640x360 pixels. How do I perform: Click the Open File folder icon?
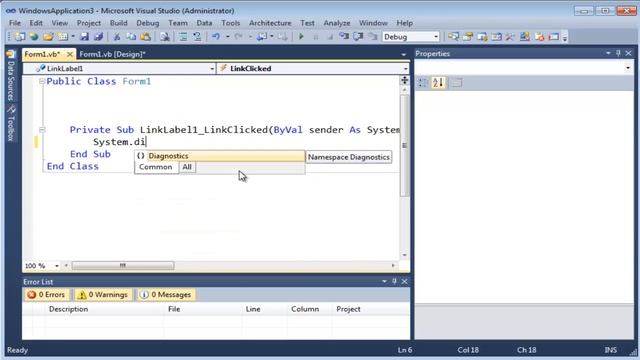coord(48,37)
